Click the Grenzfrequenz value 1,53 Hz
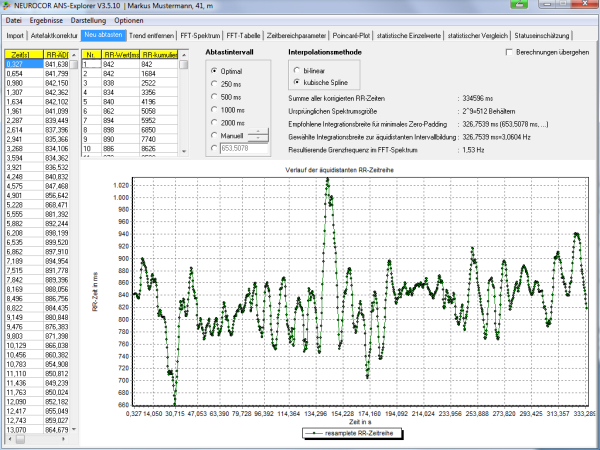 pos(473,150)
